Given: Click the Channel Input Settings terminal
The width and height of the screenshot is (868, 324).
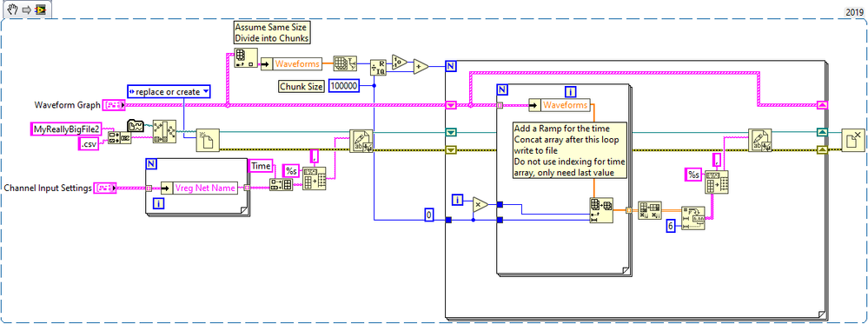Looking at the screenshot, I should (x=105, y=188).
